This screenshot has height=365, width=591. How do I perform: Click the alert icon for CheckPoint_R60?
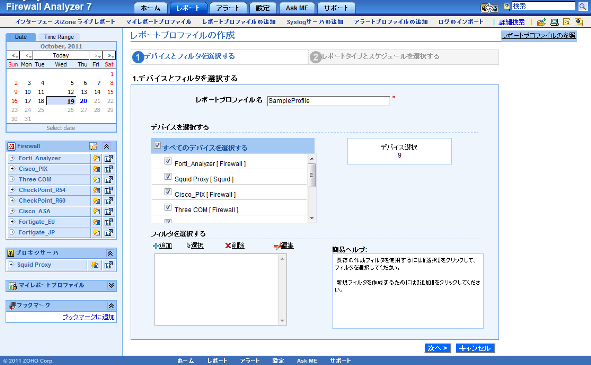pos(96,201)
